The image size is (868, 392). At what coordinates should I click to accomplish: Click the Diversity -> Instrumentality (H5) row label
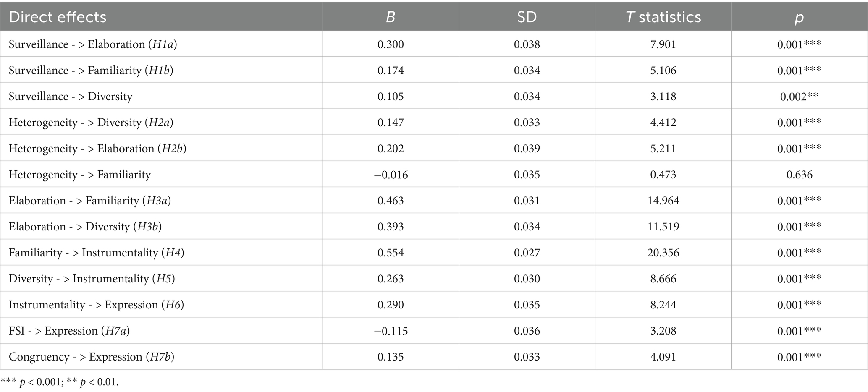[92, 279]
